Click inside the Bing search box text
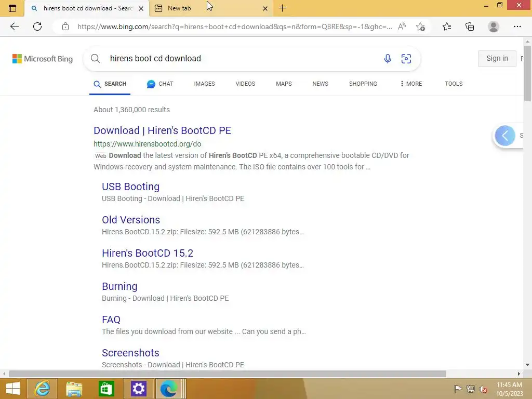The image size is (532, 399). [155, 58]
